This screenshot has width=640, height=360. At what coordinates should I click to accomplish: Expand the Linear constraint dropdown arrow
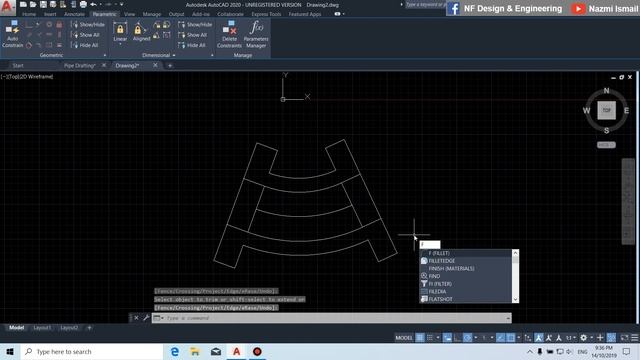120,44
